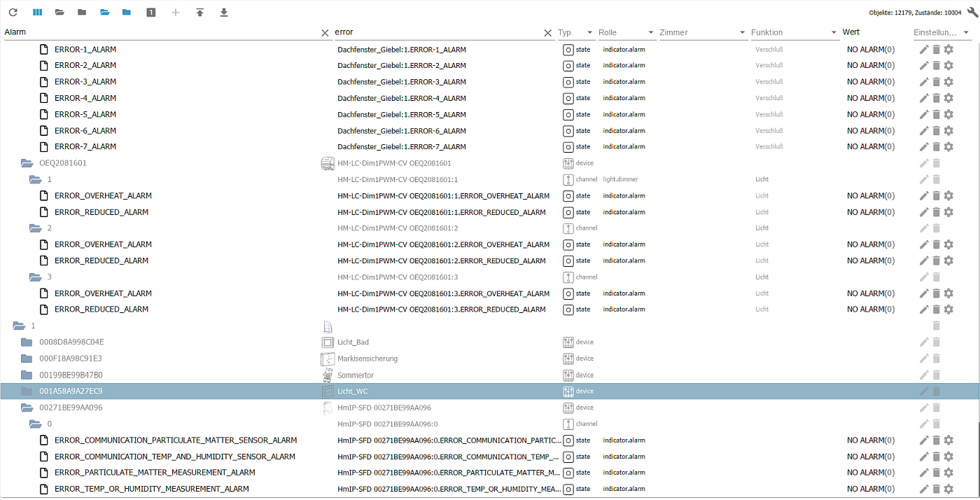Open gear for ERROR_COMMUNICATION_TEMP_AND_HUMIDITY_SENSOR_ALARM

(x=949, y=457)
